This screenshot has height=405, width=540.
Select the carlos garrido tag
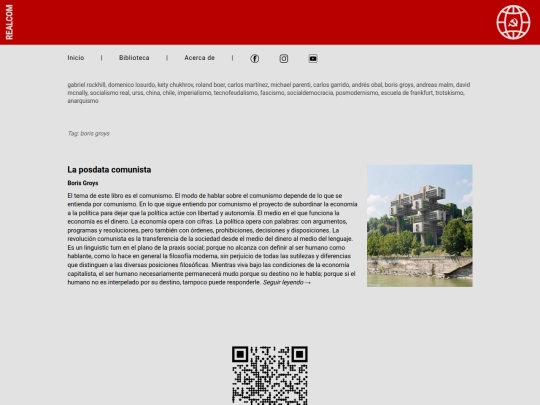tap(331, 85)
